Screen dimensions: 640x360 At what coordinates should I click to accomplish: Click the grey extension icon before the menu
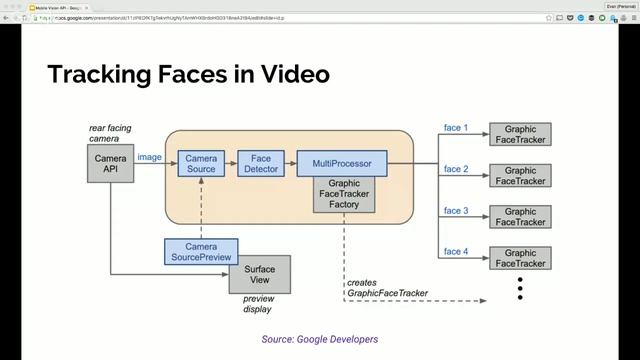[x=624, y=18]
